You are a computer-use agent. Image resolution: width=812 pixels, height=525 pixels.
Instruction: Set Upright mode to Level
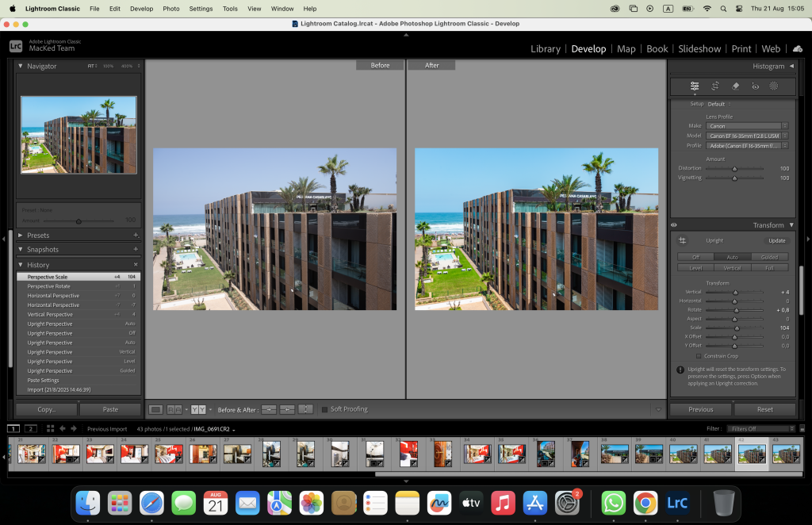(695, 268)
